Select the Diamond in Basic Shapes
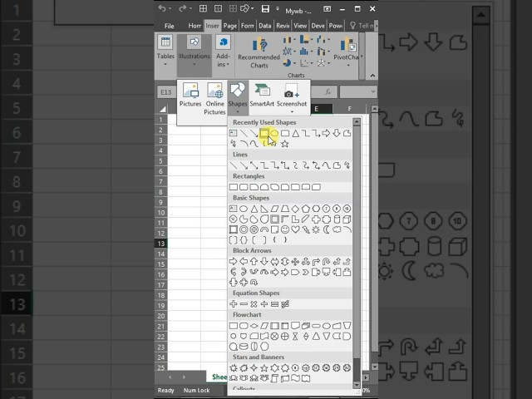Screen dimensions: 532x399 (295, 209)
